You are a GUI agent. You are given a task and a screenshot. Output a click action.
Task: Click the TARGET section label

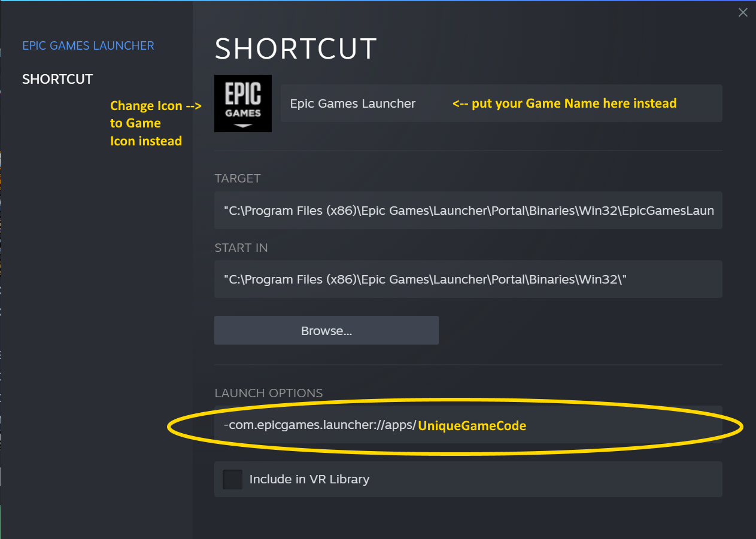238,178
